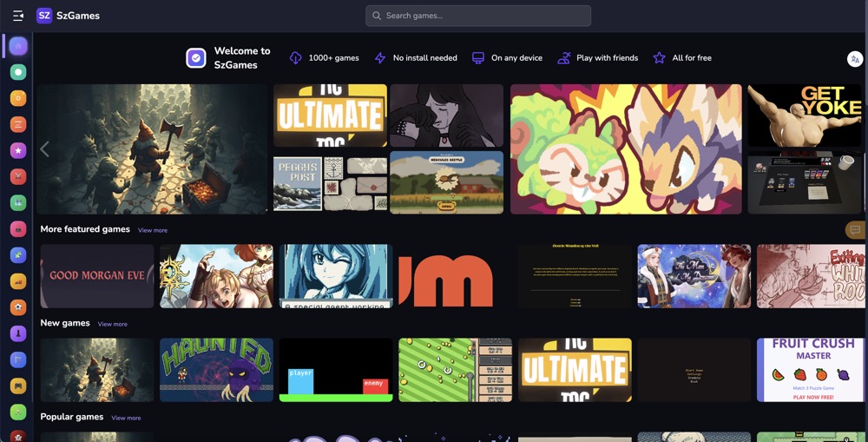868x442 pixels.
Task: Open the Good Morgan Eve game tile
Action: coord(97,275)
